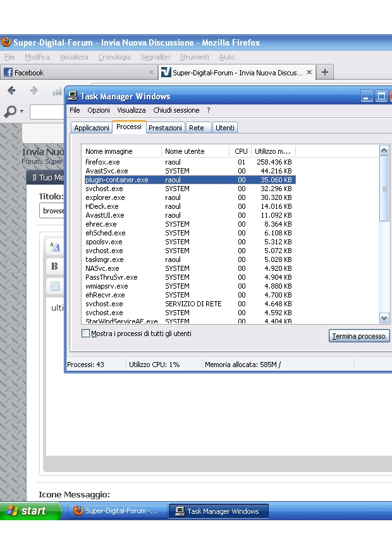Click the 'Termina processo' button
Image resolution: width=392 pixels, height=555 pixels.
point(358,336)
